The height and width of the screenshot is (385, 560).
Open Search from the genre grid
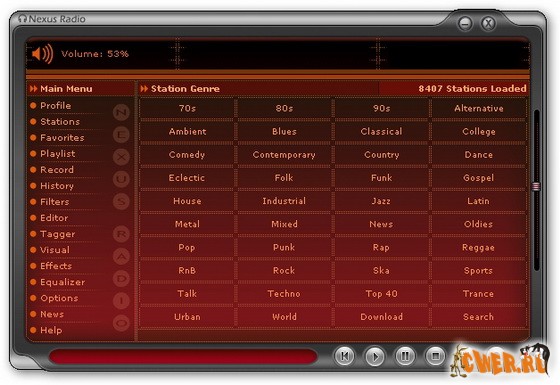(479, 317)
